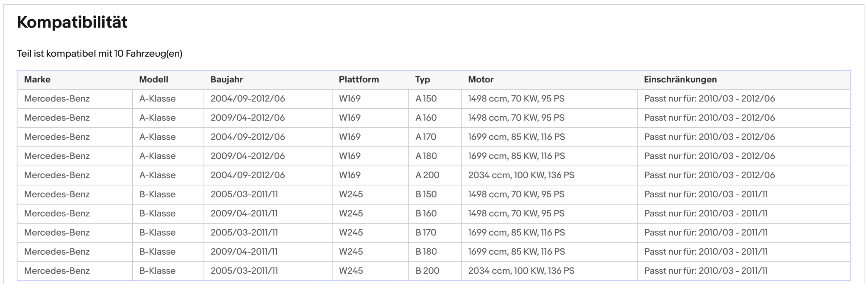Click 2009/04-2012/06 in the A 160 row

pyautogui.click(x=248, y=118)
